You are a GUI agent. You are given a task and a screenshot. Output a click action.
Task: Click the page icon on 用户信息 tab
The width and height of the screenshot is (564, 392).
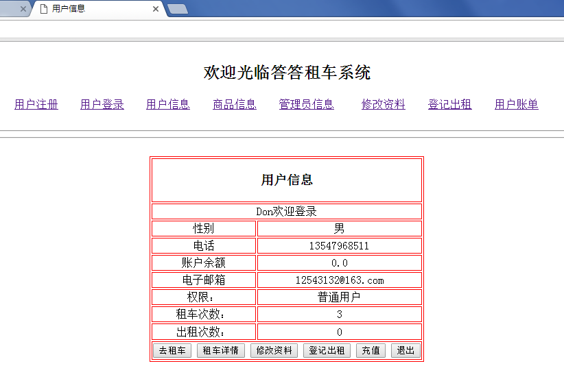tap(44, 9)
